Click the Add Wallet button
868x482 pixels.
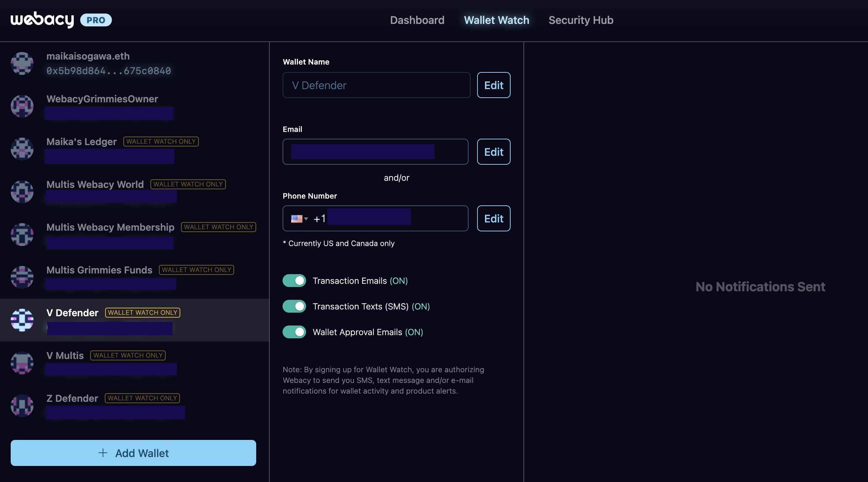pyautogui.click(x=133, y=453)
